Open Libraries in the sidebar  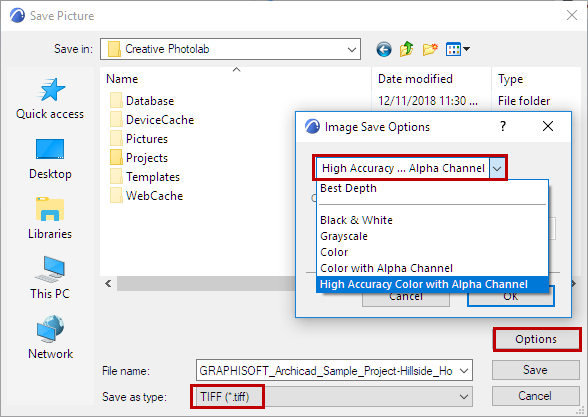50,219
